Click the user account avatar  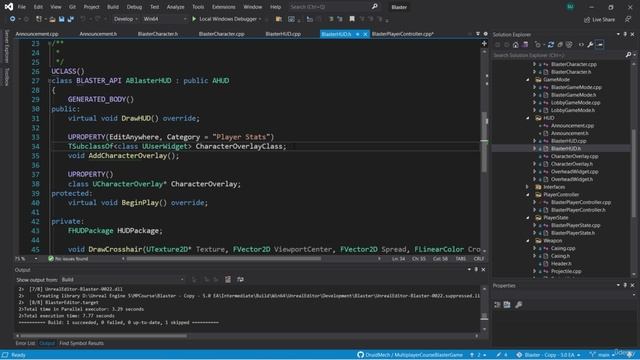point(570,7)
